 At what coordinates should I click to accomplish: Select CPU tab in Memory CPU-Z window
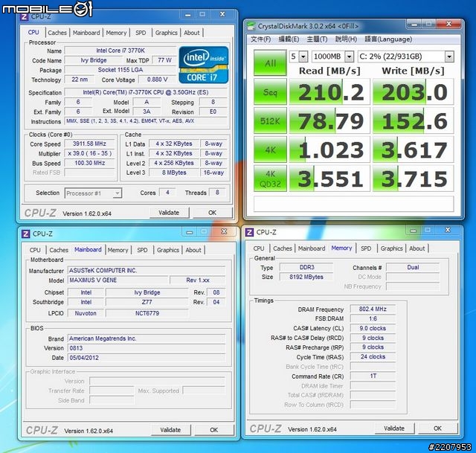point(259,248)
